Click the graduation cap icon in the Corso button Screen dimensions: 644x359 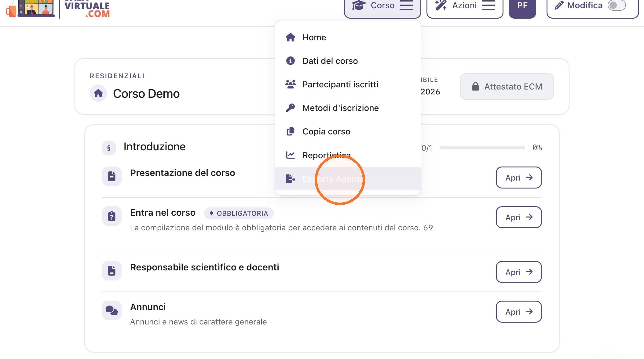pos(359,5)
